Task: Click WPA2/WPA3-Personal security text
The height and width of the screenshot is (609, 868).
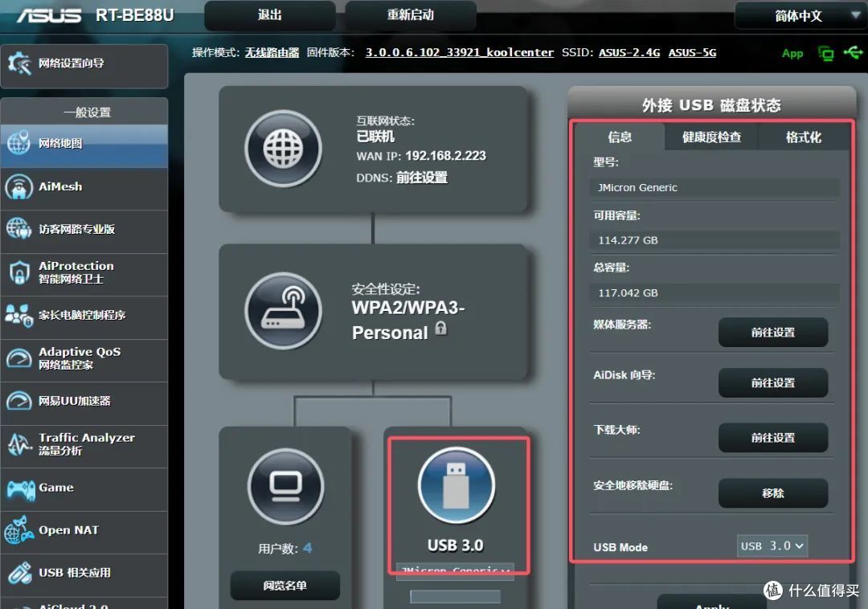Action: click(x=408, y=320)
